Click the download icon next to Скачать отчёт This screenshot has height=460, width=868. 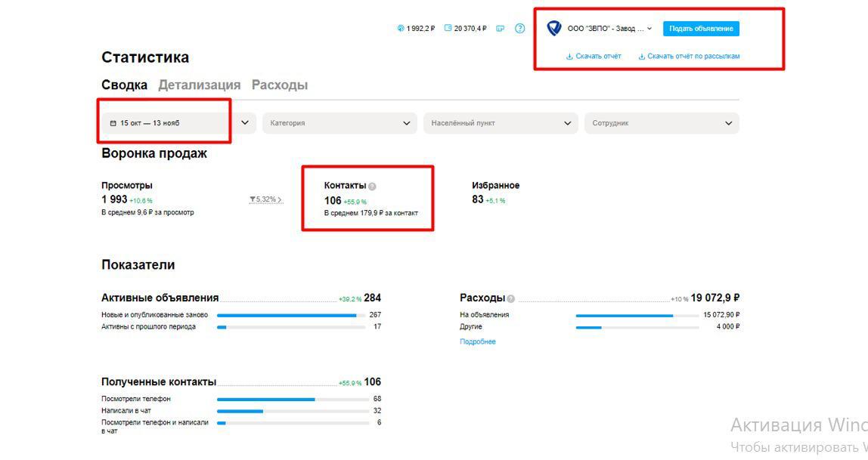[x=569, y=57]
